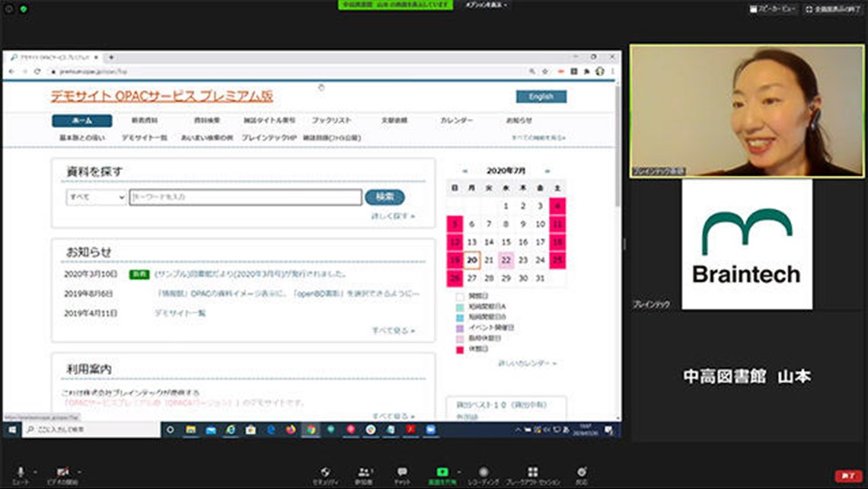
Task: Open the Participants panel icon
Action: coord(364,472)
